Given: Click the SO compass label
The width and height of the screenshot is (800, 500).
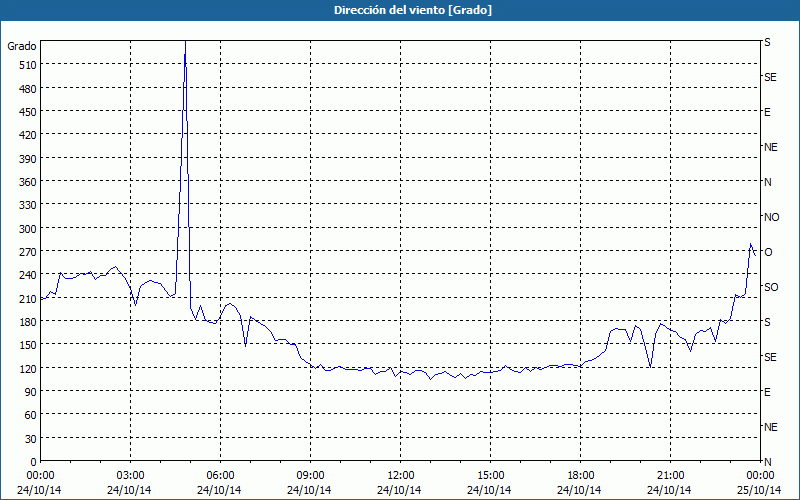Looking at the screenshot, I should pyautogui.click(x=771, y=287).
